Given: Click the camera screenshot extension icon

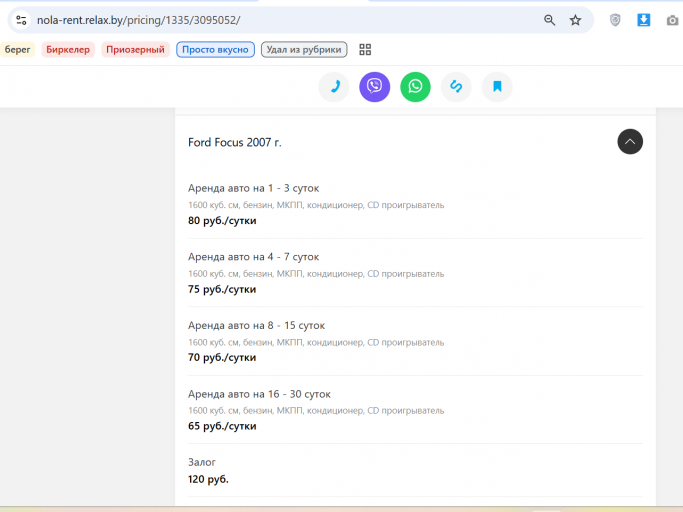Looking at the screenshot, I should point(672,20).
